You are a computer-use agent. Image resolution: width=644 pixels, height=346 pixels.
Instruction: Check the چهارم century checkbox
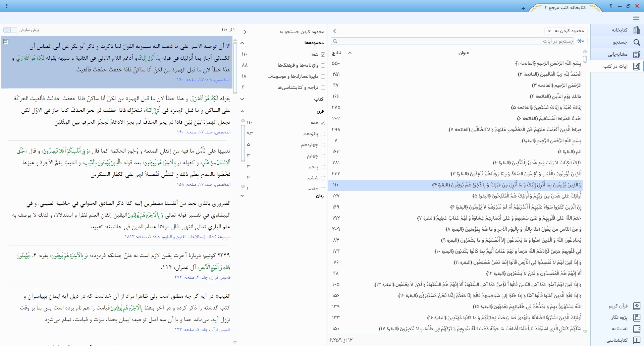[323, 156]
